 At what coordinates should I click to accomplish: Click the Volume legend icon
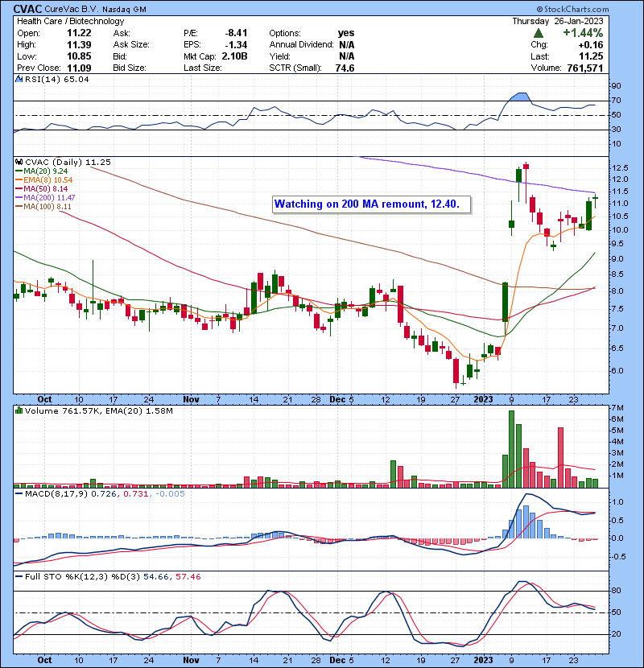pyautogui.click(x=18, y=412)
